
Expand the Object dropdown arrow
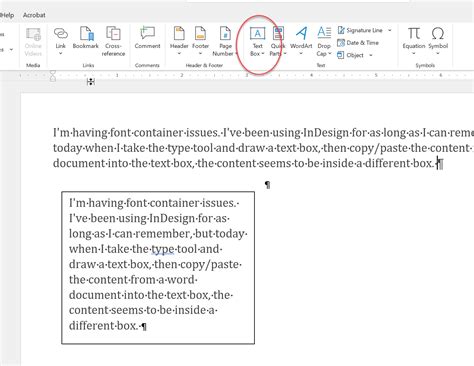point(370,55)
